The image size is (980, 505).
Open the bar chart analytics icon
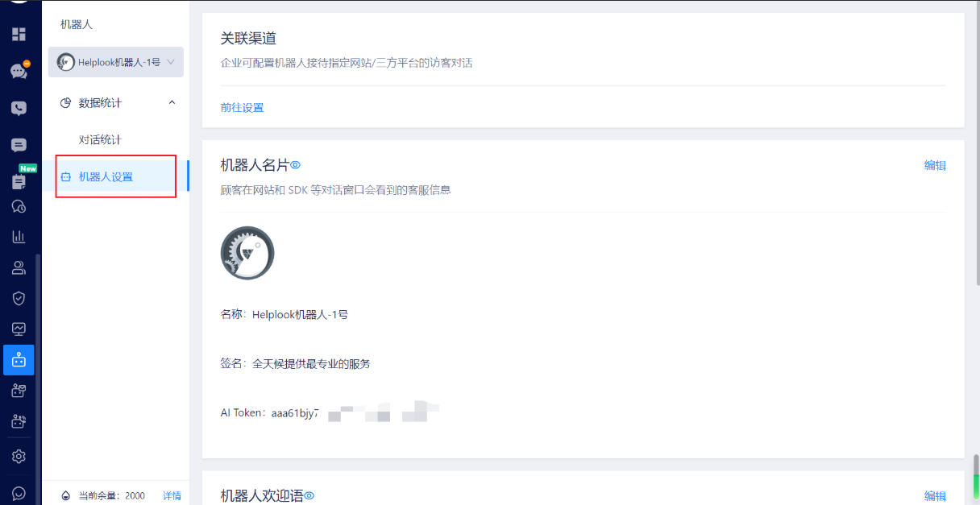[19, 236]
